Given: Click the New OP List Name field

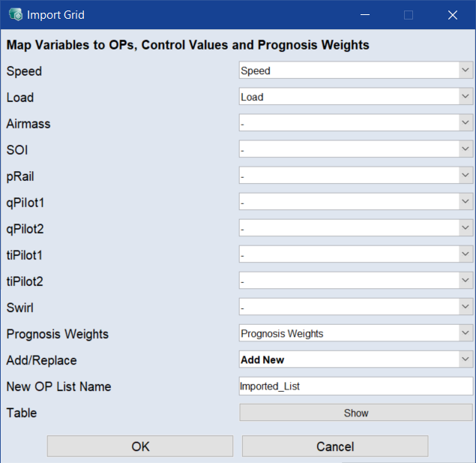Looking at the screenshot, I should pos(355,386).
